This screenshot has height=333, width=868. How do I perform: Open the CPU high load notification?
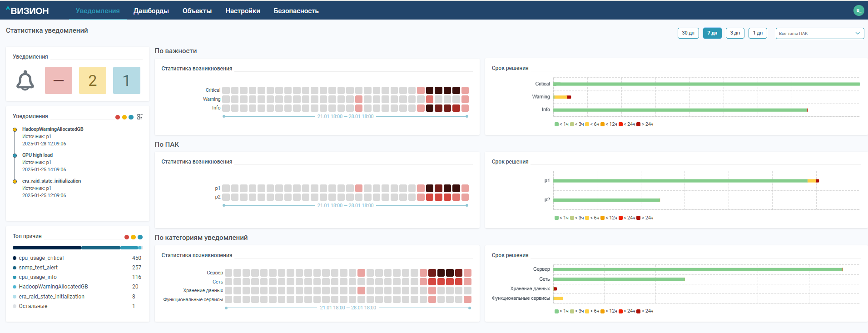[37, 155]
